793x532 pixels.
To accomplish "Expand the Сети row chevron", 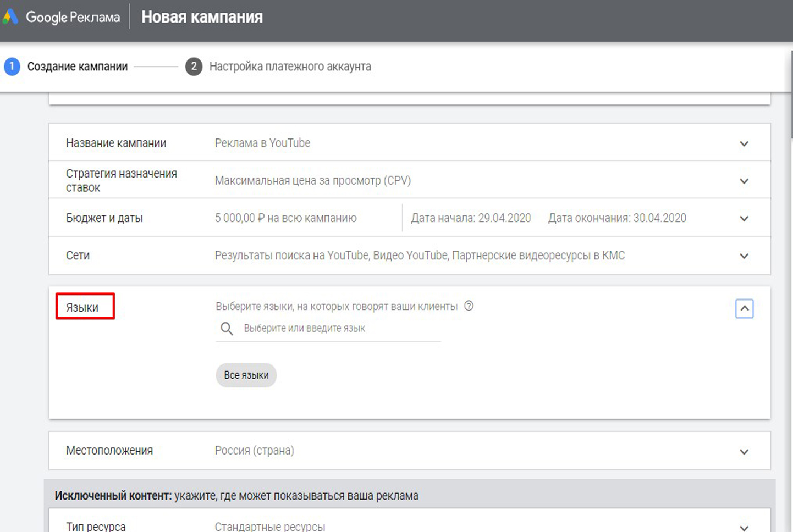I will tap(744, 256).
